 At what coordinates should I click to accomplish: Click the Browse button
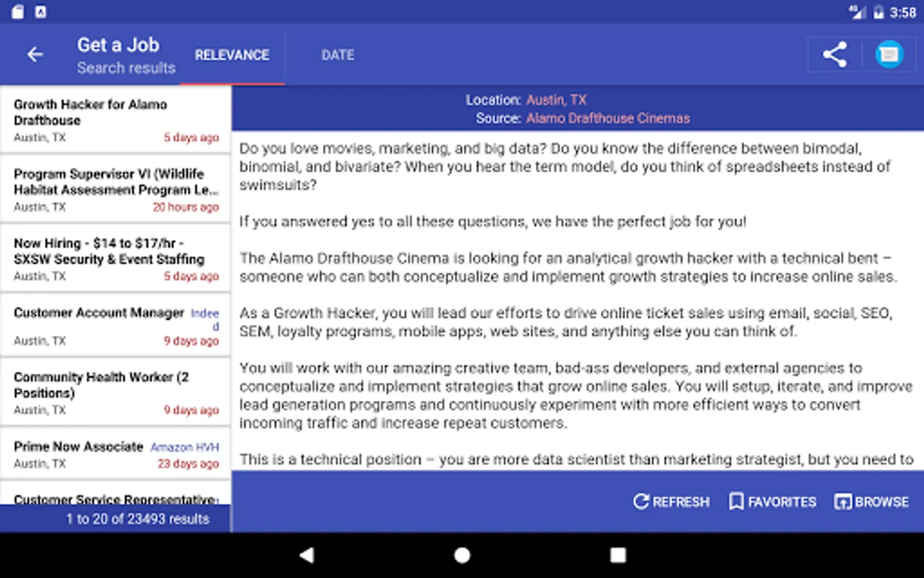(x=871, y=502)
